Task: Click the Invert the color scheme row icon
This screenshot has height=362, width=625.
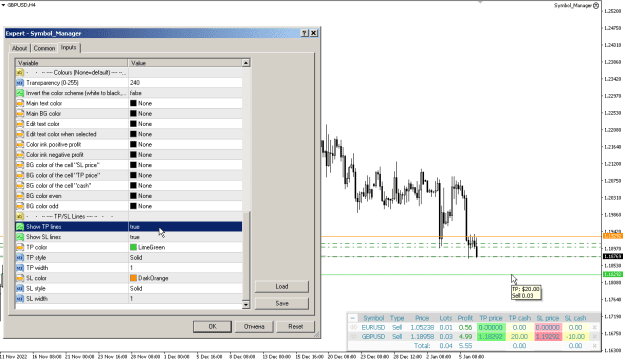Action: pyautogui.click(x=20, y=93)
